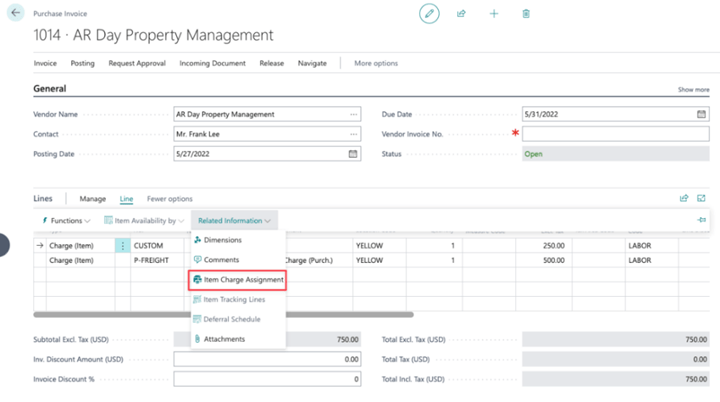Open the Posting menu tab
The image size is (720, 402).
click(82, 63)
